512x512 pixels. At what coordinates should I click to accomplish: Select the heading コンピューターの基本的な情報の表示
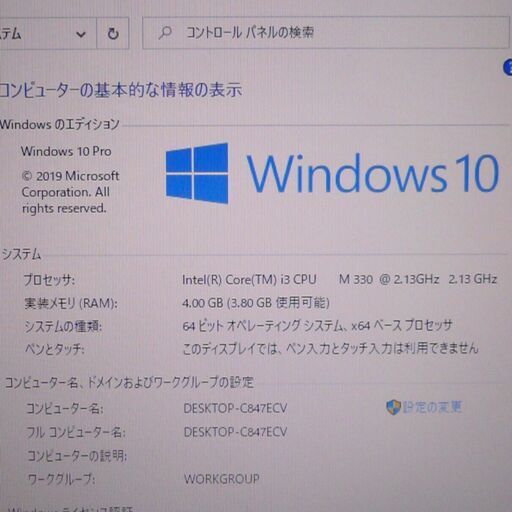point(121,90)
